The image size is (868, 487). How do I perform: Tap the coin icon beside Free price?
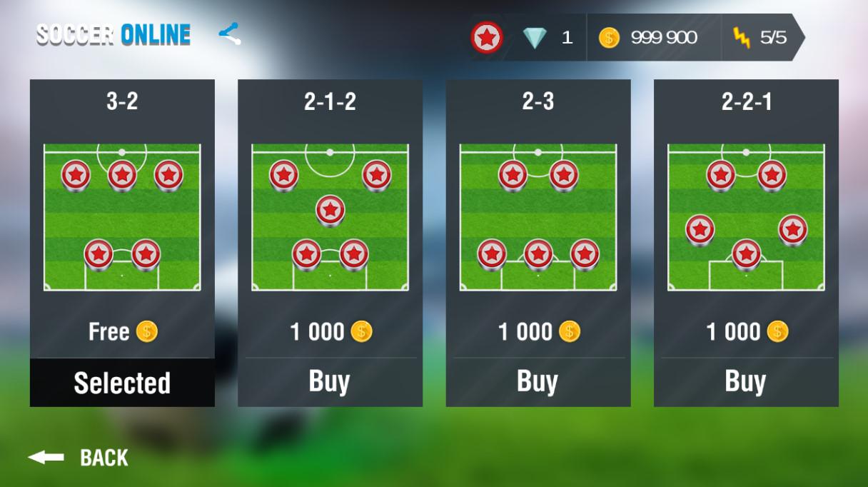click(x=147, y=331)
